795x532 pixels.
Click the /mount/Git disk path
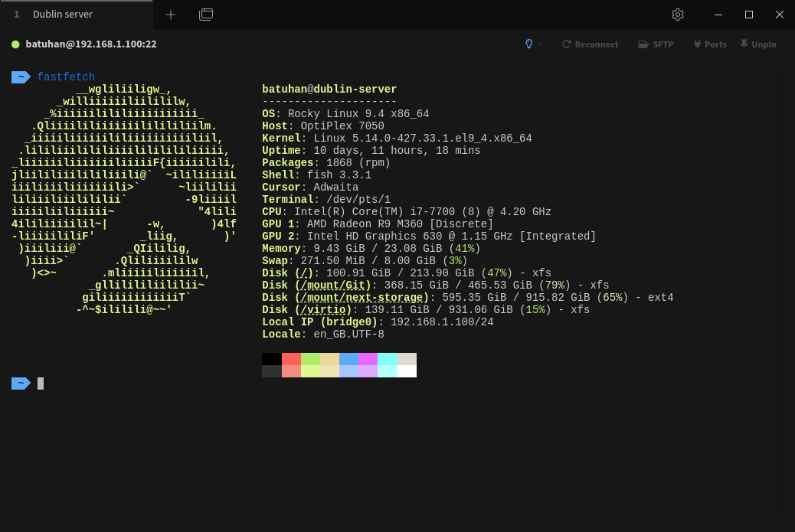332,286
